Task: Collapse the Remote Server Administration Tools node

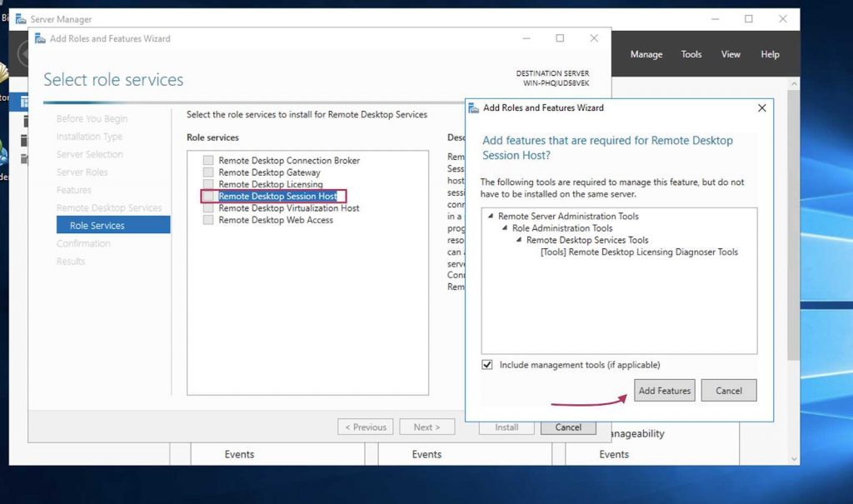Action: tap(491, 217)
